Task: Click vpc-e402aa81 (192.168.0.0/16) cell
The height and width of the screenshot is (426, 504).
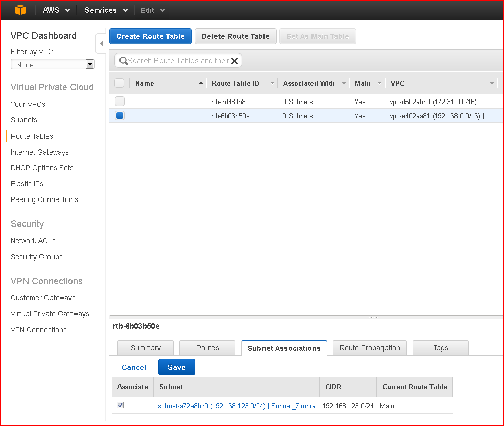Action: click(x=439, y=116)
